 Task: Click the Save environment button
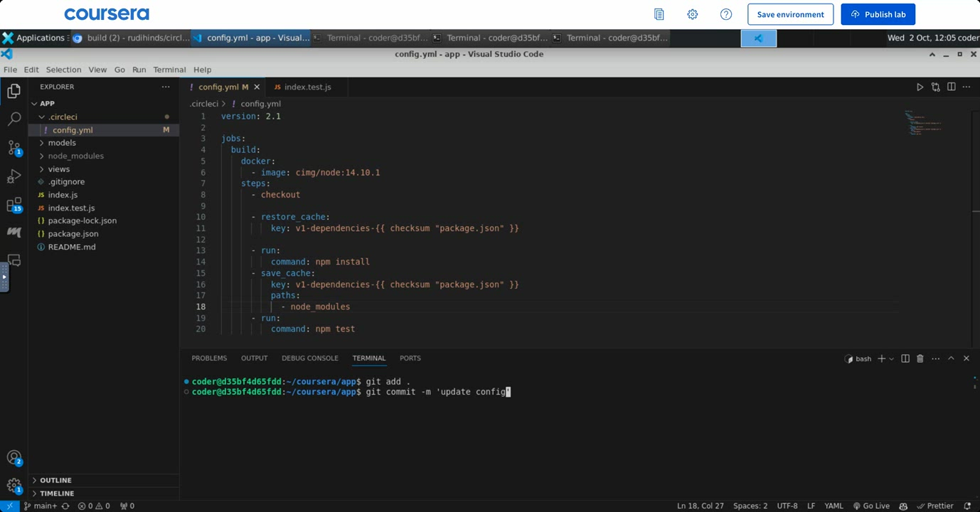790,14
